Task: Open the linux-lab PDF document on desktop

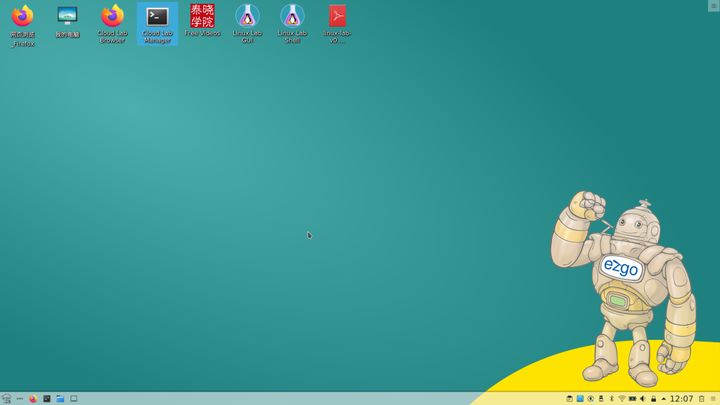Action: click(x=338, y=24)
